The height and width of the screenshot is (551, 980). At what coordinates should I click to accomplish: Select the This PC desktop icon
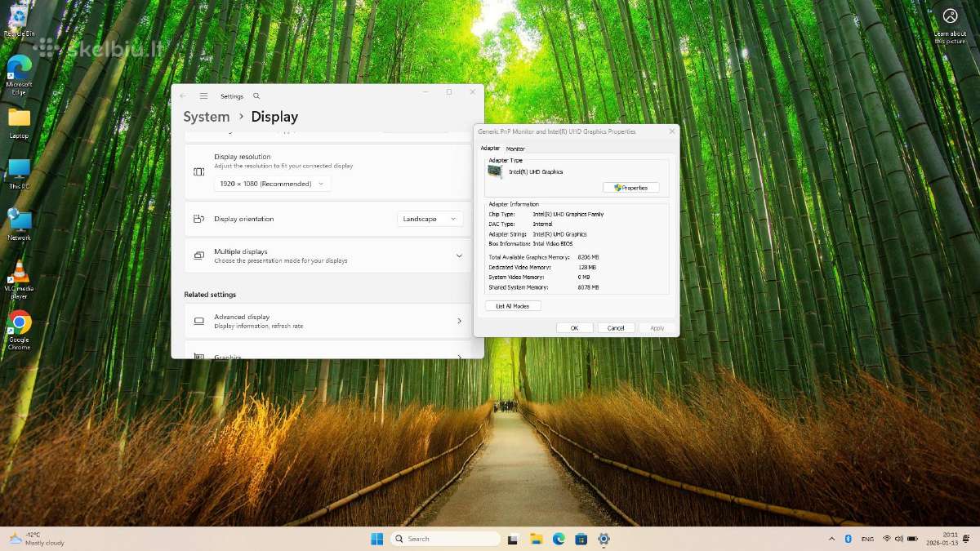[19, 173]
